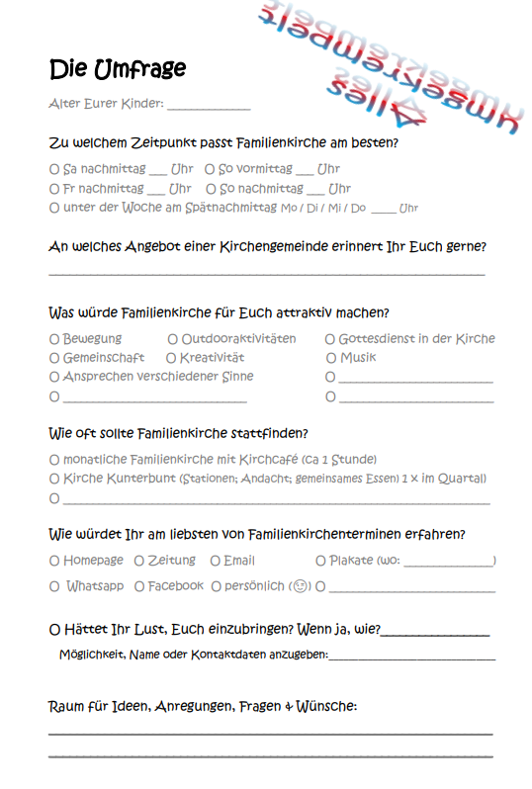Check the Musik circle

tap(331, 358)
